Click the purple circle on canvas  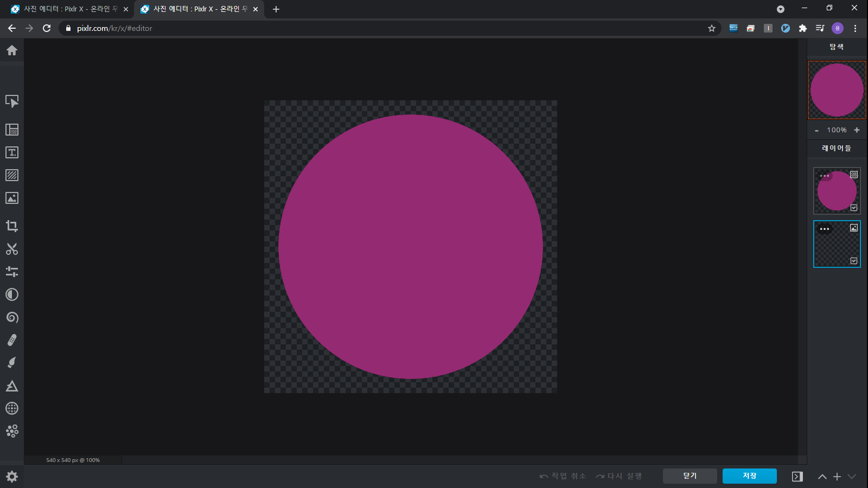pyautogui.click(x=411, y=247)
